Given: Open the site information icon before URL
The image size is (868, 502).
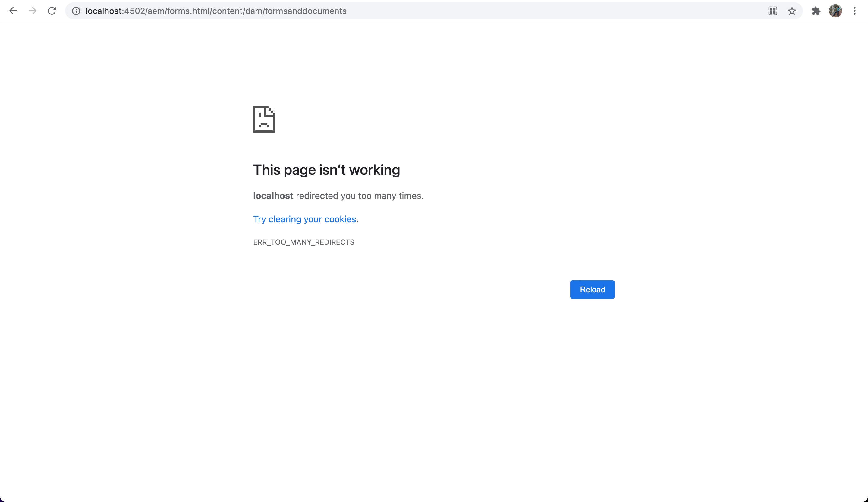Looking at the screenshot, I should tap(76, 11).
